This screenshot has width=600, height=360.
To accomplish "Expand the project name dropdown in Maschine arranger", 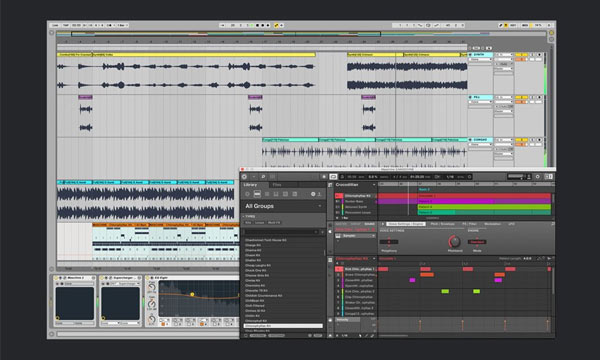I will click(374, 185).
